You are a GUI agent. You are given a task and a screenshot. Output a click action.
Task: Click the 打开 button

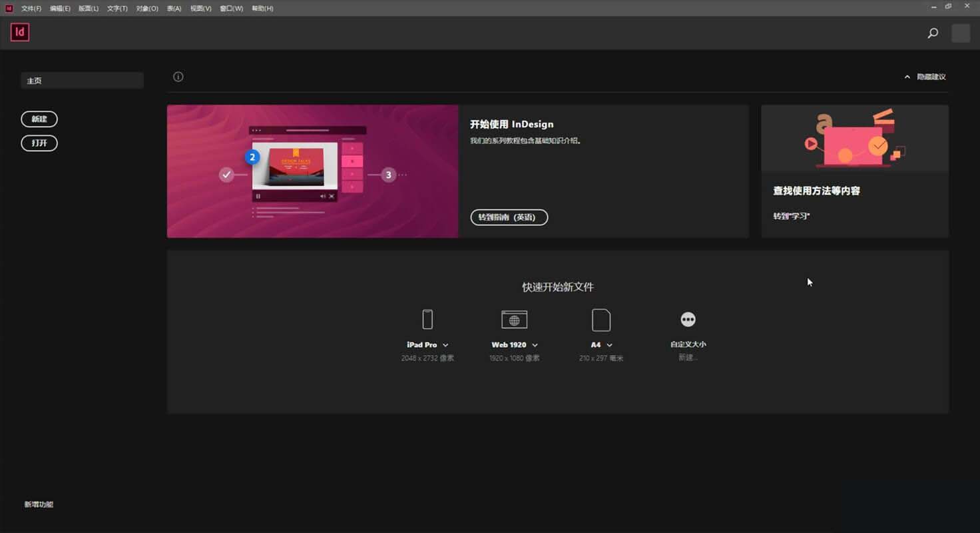point(39,143)
